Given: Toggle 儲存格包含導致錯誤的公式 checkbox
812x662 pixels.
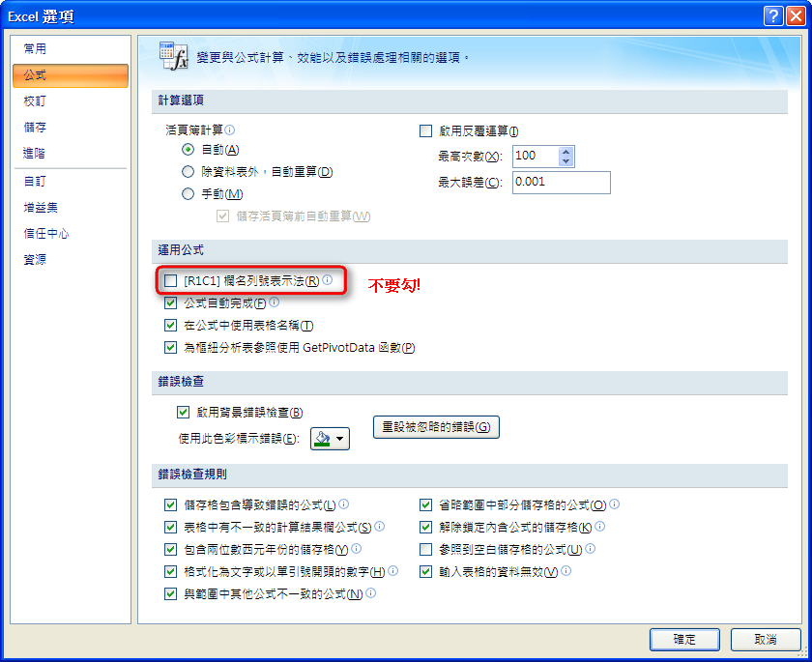Looking at the screenshot, I should tap(170, 504).
